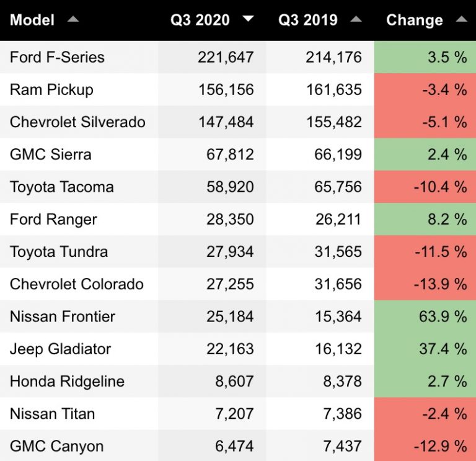Sort by the Model column arrow

73,19
